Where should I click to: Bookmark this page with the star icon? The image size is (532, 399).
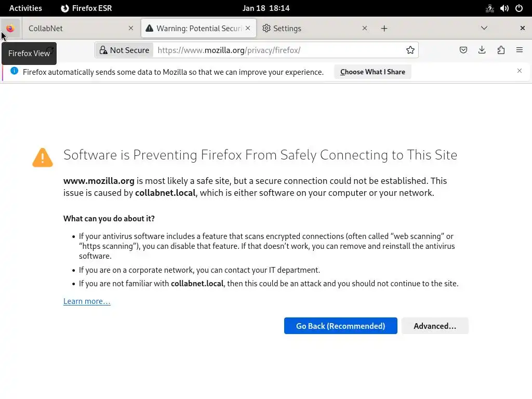pyautogui.click(x=410, y=50)
